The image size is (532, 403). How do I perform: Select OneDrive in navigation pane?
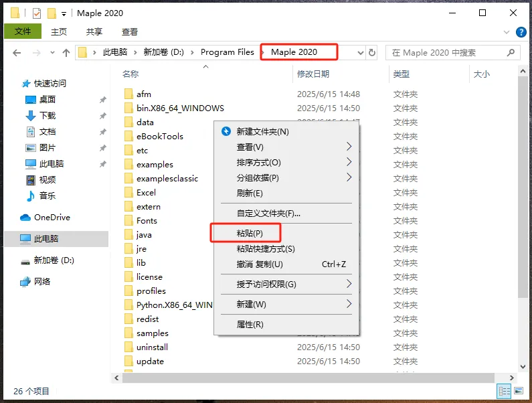52,218
